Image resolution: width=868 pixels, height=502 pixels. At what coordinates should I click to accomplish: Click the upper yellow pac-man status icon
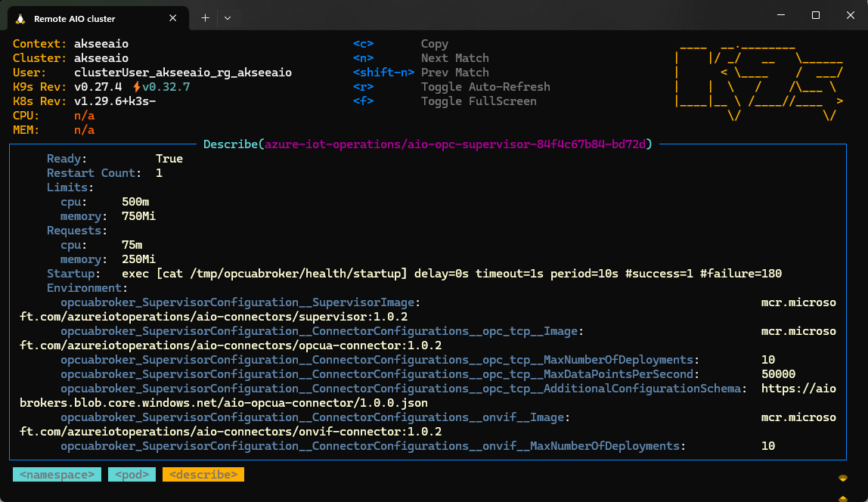(842, 479)
